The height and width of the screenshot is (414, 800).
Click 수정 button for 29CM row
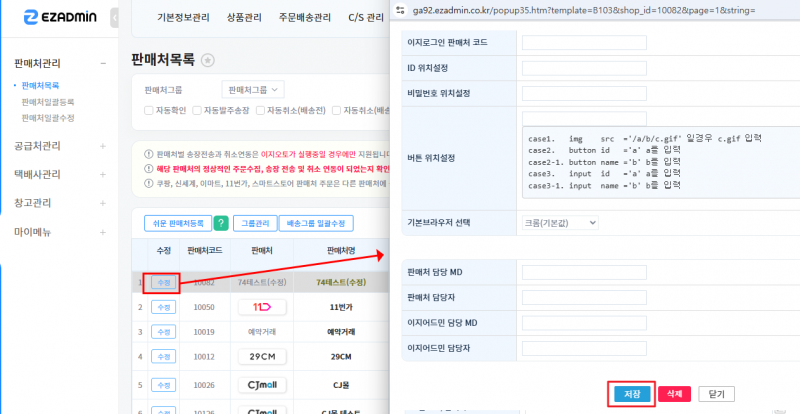click(163, 356)
